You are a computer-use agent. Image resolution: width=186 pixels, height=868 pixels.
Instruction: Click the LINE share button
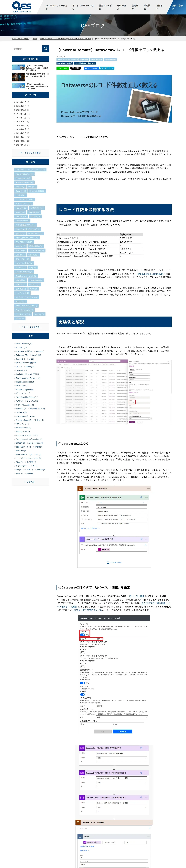(x=62, y=68)
